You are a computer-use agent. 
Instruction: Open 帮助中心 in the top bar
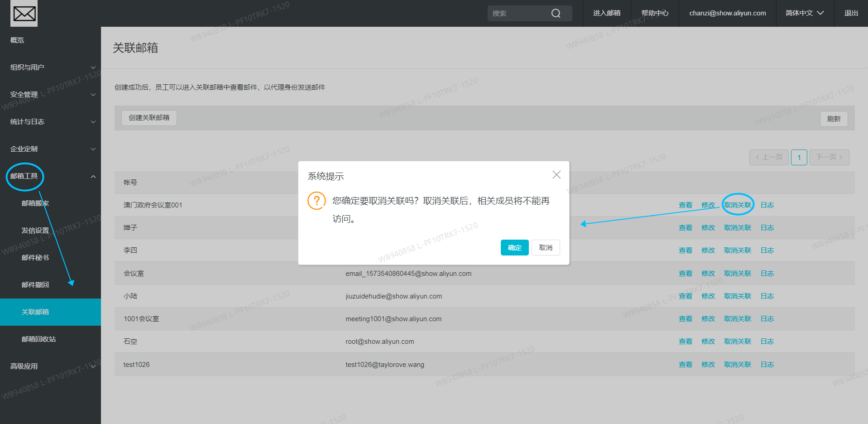pos(655,13)
